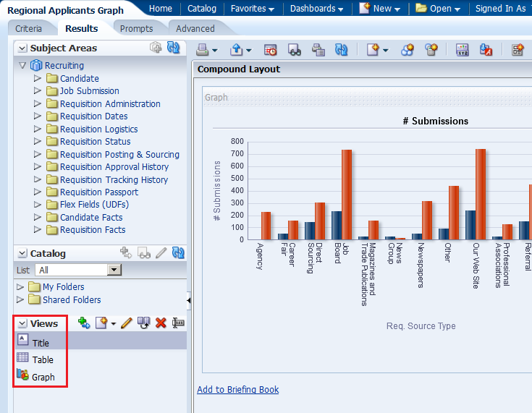This screenshot has height=413, width=532.
Task: Collapse the Views pane
Action: [x=22, y=324]
